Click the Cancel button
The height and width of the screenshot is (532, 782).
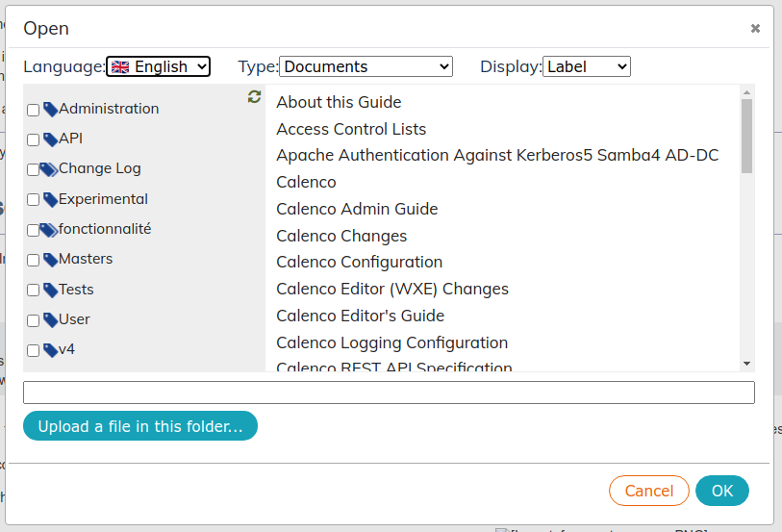click(649, 491)
